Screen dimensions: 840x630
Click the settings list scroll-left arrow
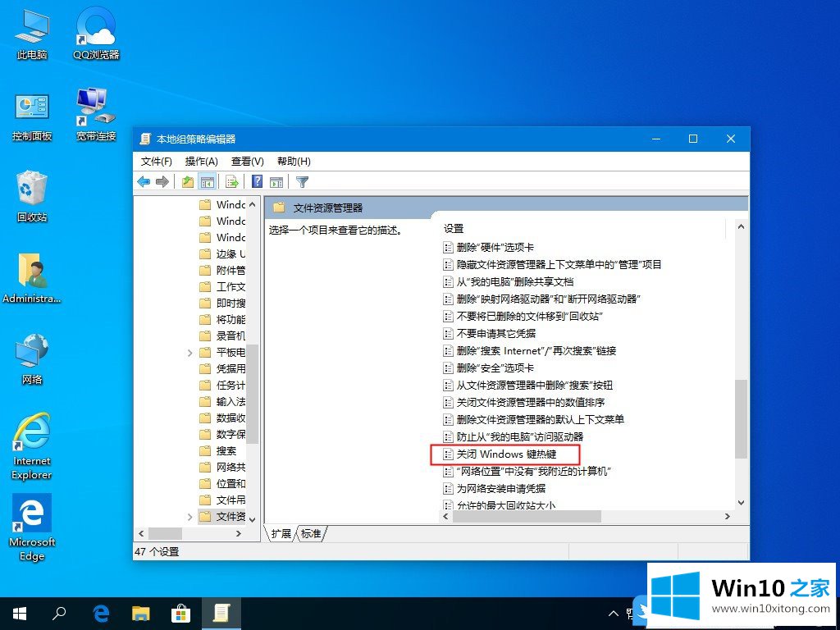click(446, 517)
